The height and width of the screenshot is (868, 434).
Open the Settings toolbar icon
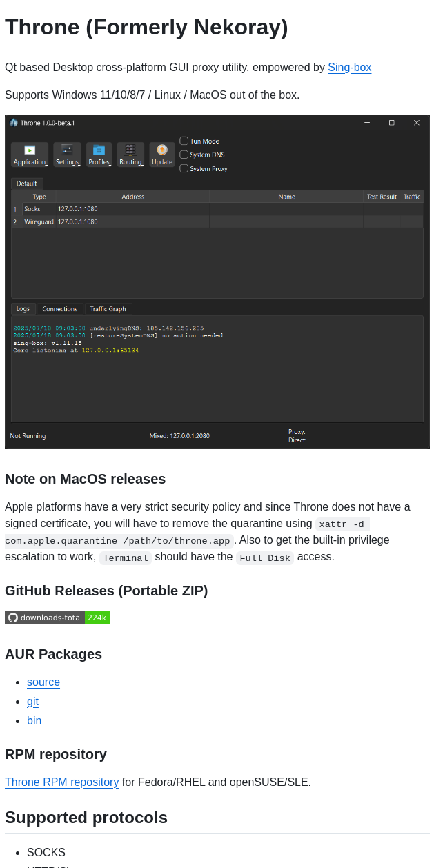pos(67,150)
